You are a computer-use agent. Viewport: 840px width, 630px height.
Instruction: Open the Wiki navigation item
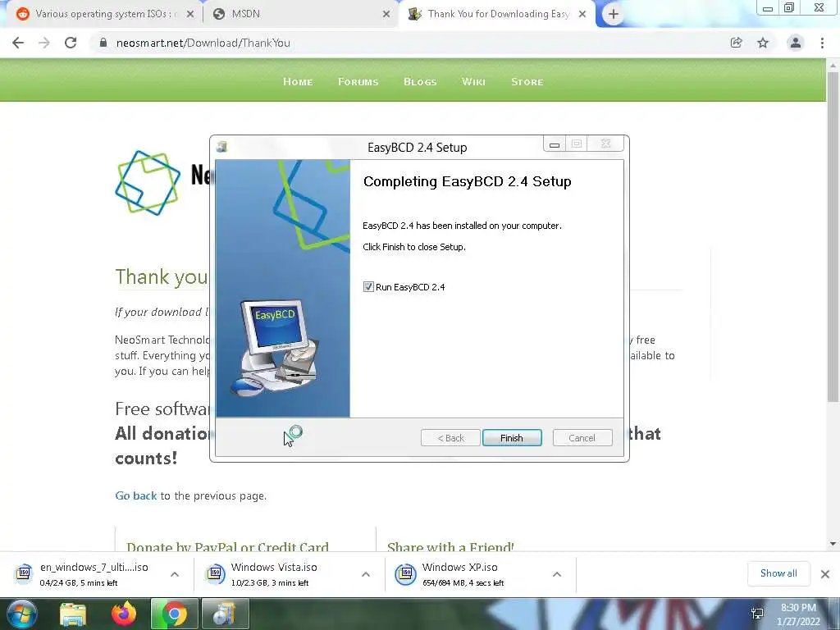click(473, 82)
